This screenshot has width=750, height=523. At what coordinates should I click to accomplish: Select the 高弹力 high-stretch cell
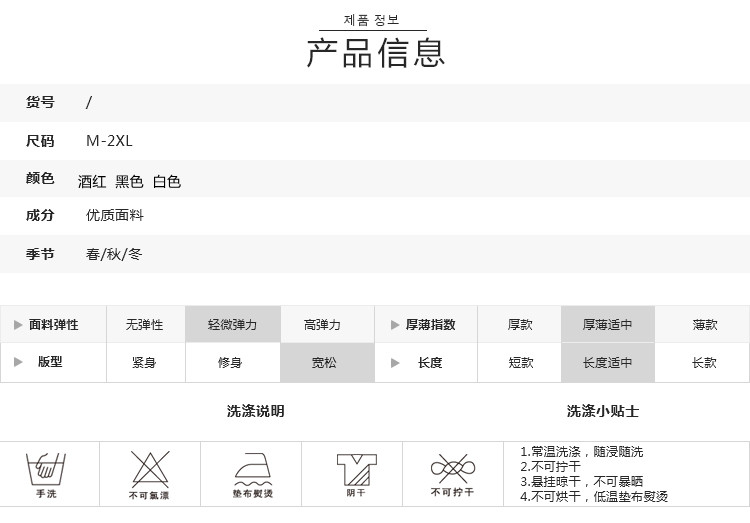point(322,325)
